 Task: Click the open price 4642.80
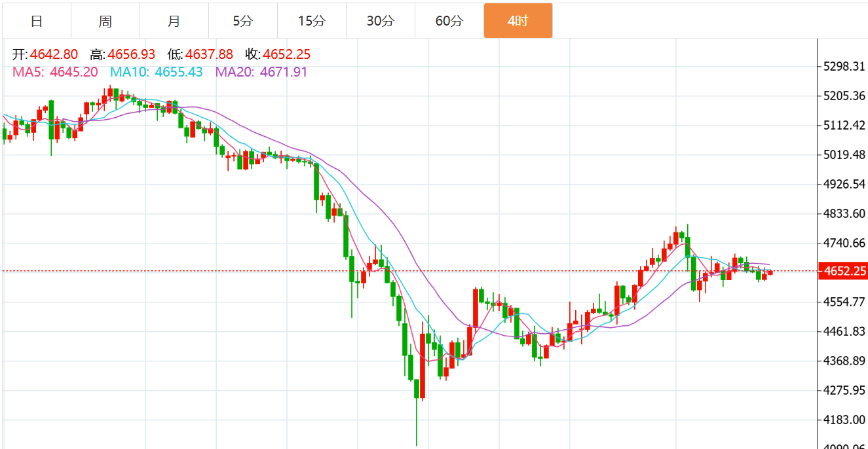54,55
